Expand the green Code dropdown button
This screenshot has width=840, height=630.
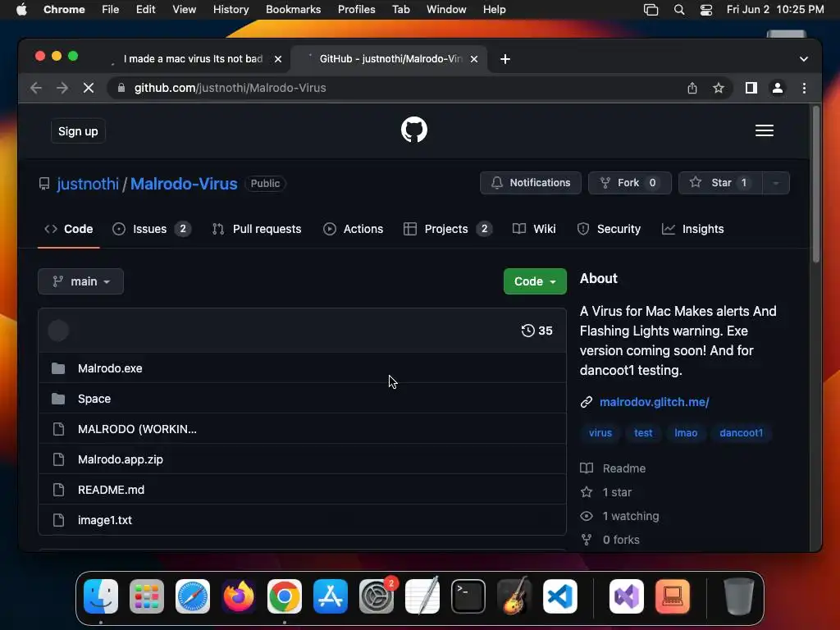[x=535, y=281]
